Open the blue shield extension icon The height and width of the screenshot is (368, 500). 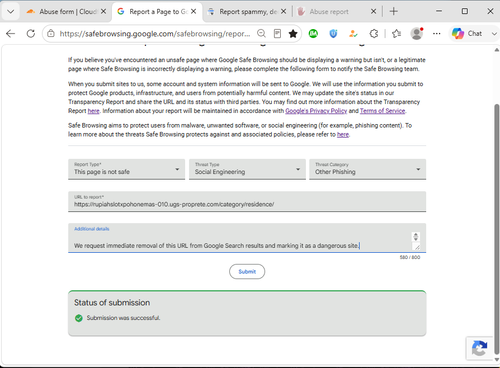(x=333, y=33)
